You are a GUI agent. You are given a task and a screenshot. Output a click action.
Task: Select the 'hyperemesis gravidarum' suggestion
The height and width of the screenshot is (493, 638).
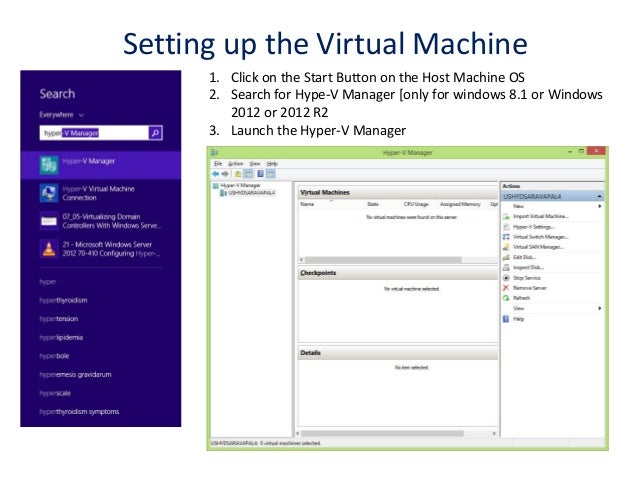[75, 375]
